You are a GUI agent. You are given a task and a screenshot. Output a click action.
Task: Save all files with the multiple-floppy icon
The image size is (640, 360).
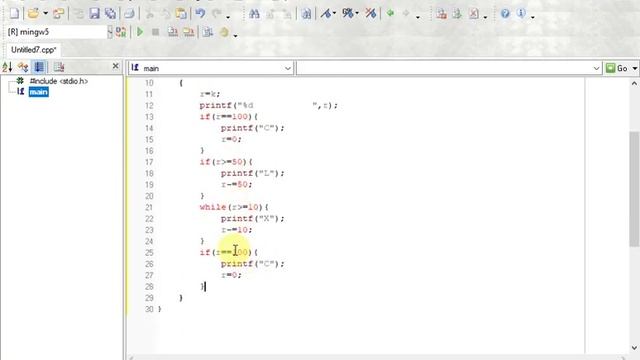tap(111, 13)
